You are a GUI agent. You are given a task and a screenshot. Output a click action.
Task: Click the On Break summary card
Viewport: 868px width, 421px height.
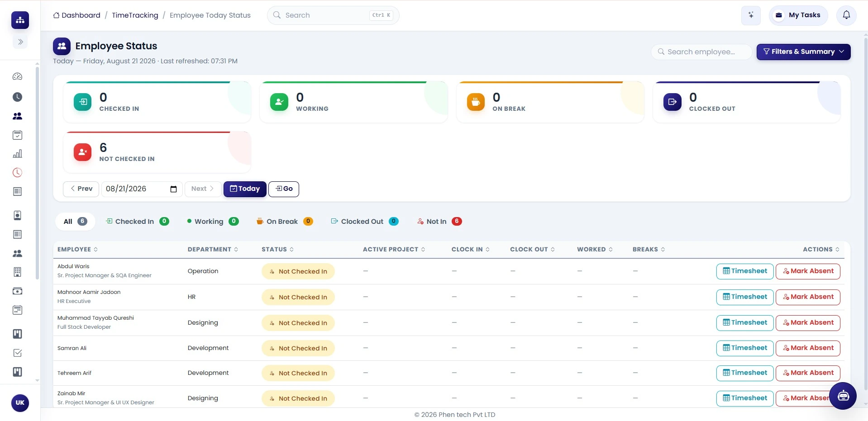(x=550, y=102)
